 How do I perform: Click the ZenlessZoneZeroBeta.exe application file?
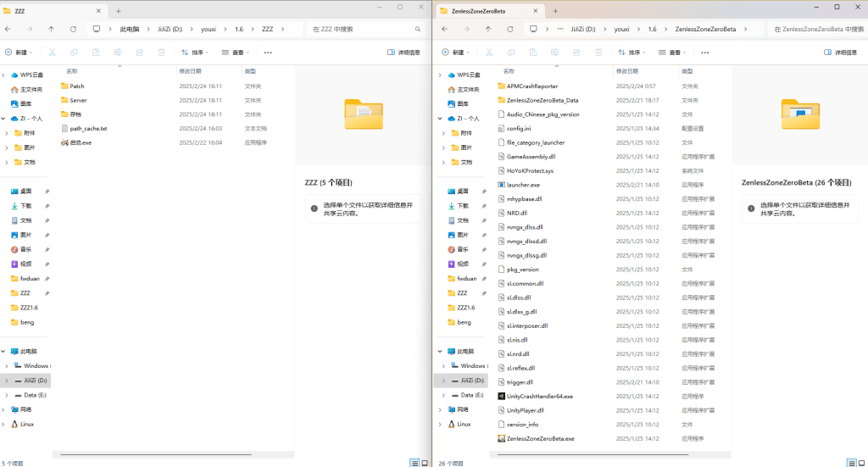pos(539,438)
